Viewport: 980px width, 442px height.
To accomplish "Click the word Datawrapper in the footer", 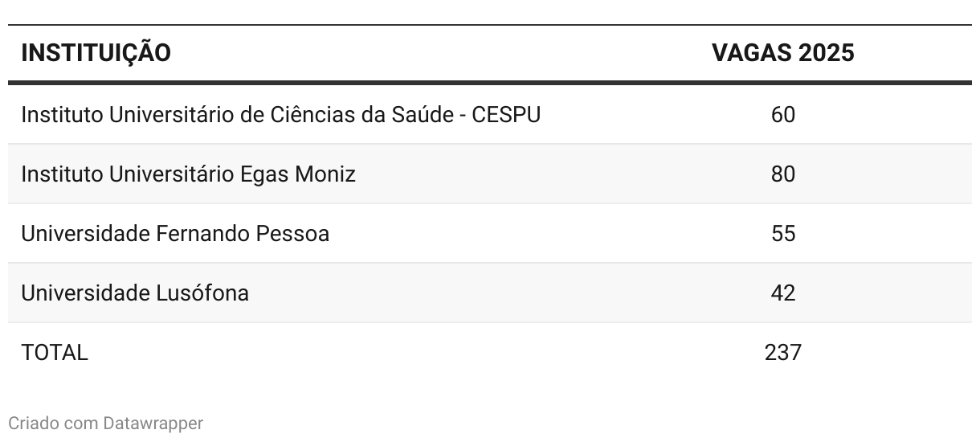I will [153, 423].
